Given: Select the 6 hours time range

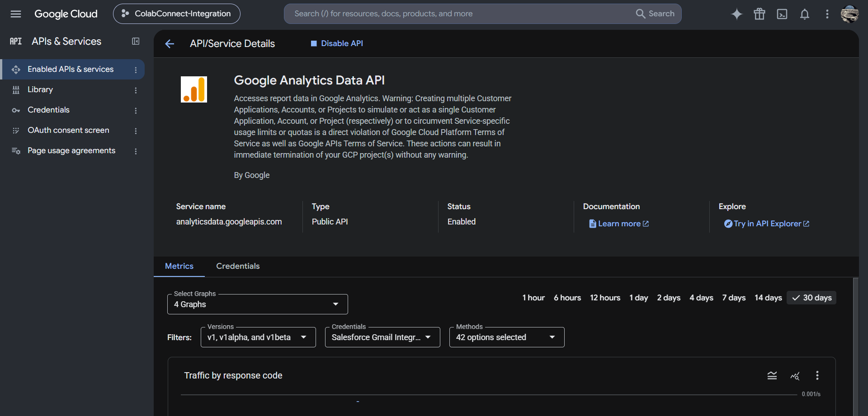Looking at the screenshot, I should point(567,298).
